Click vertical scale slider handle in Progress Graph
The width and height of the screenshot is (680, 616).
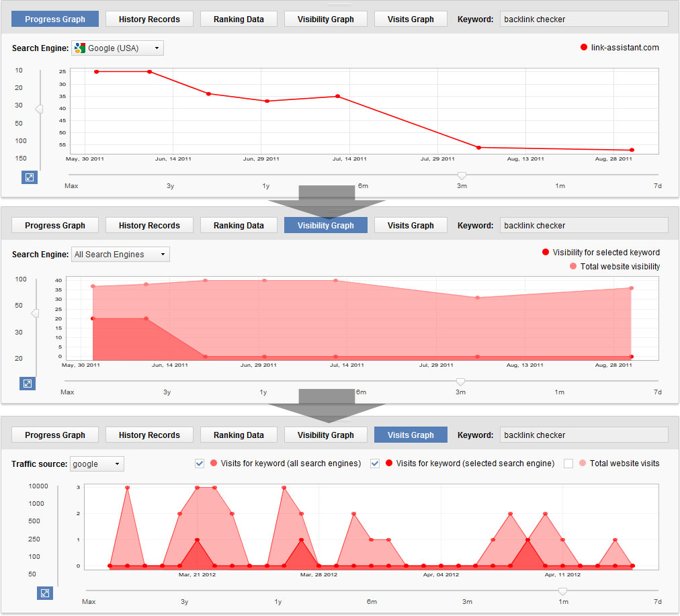point(39,109)
